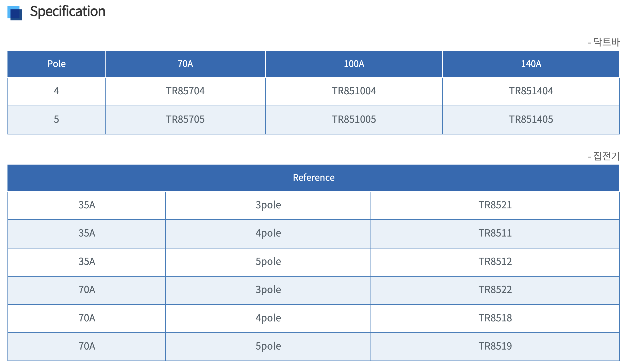Click model number TR851404

pyautogui.click(x=531, y=91)
